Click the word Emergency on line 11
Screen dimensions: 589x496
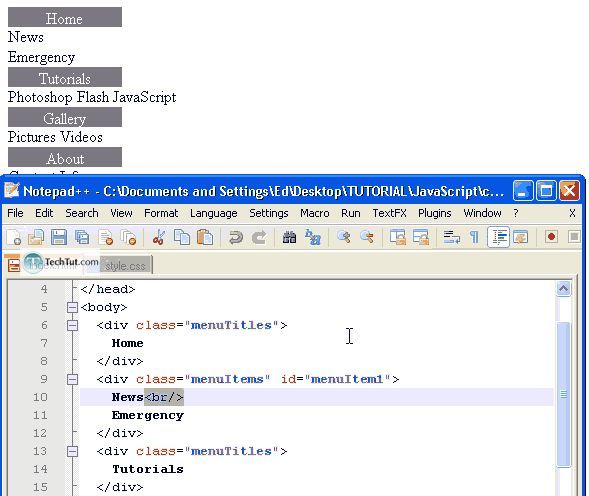(148, 415)
